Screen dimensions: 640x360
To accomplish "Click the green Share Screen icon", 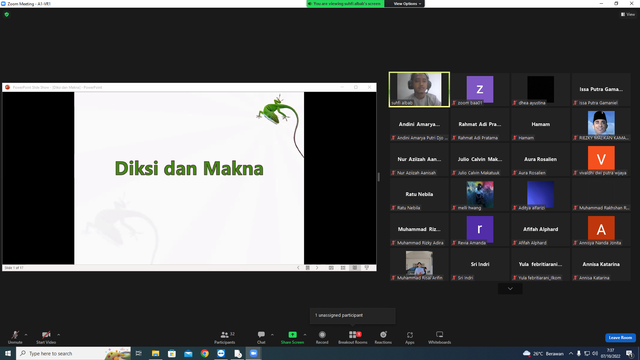I will [x=293, y=334].
